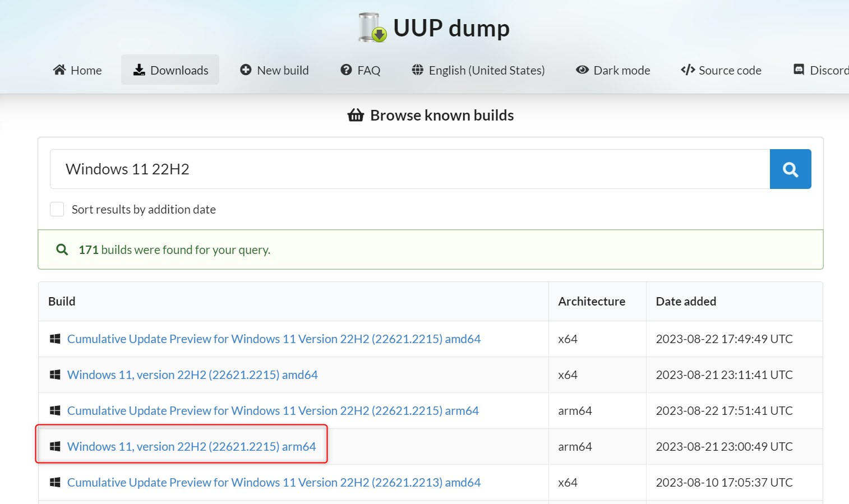Toggle Dark mode in the navigation bar
849x504 pixels.
pos(613,70)
